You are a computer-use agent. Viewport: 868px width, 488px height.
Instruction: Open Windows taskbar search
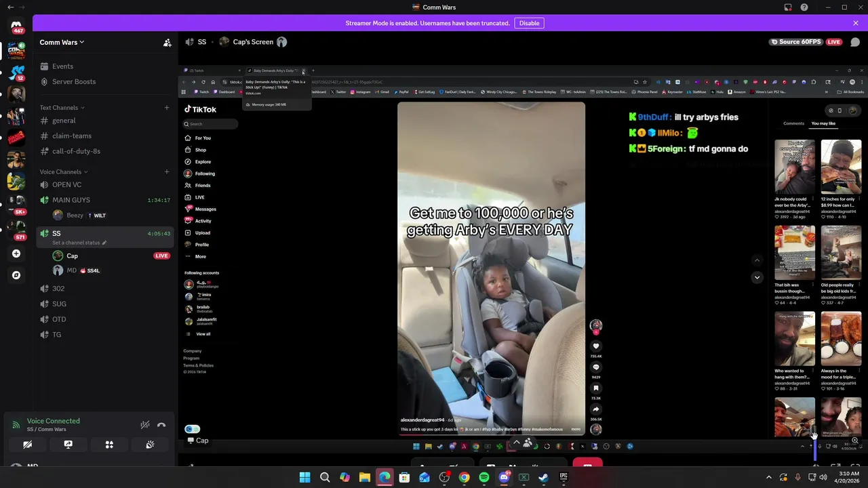[x=325, y=477]
